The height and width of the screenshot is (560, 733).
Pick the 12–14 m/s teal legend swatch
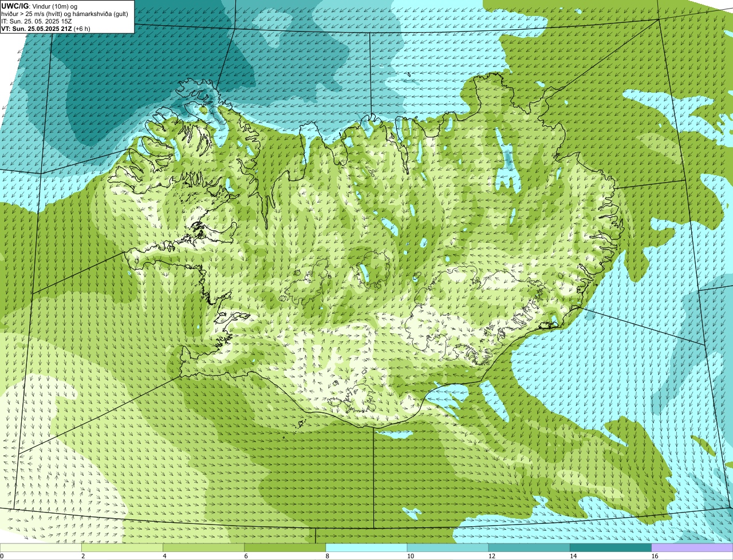click(x=529, y=548)
